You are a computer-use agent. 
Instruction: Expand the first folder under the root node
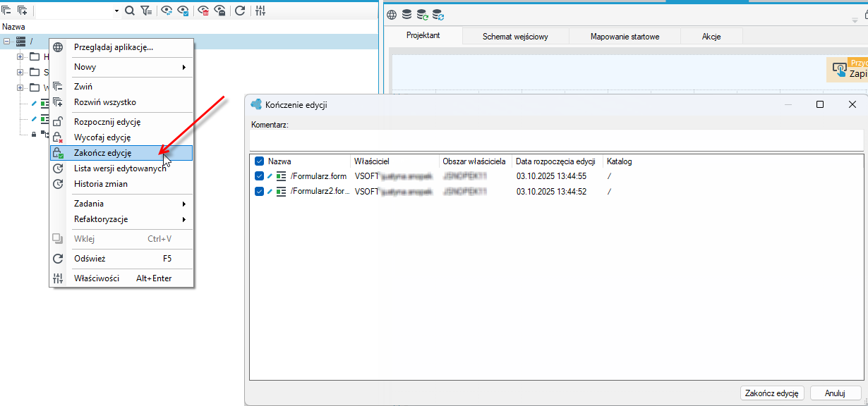point(20,57)
